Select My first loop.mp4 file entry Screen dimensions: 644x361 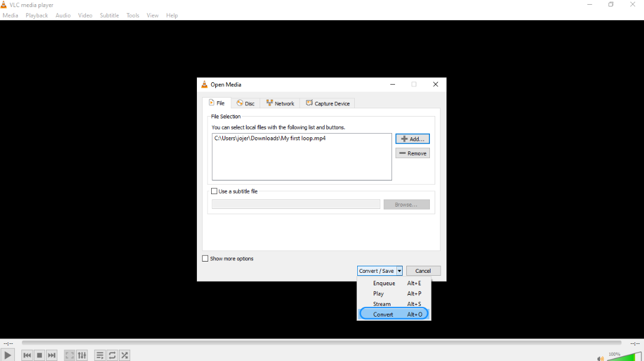tap(270, 138)
